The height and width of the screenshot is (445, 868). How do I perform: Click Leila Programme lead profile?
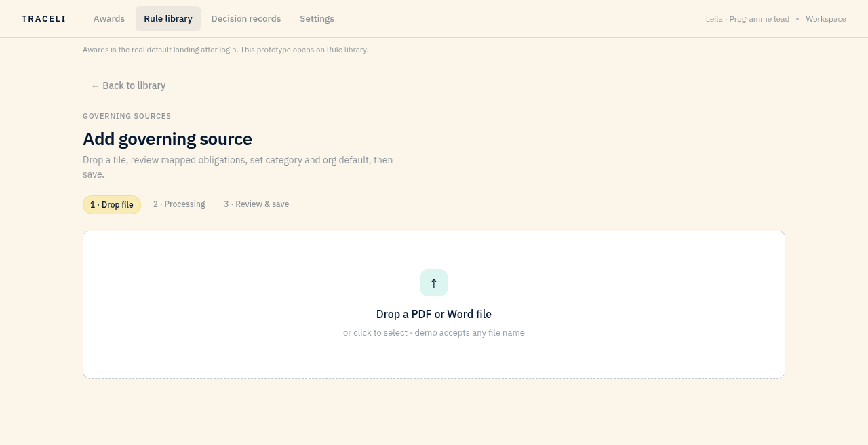pos(747,19)
